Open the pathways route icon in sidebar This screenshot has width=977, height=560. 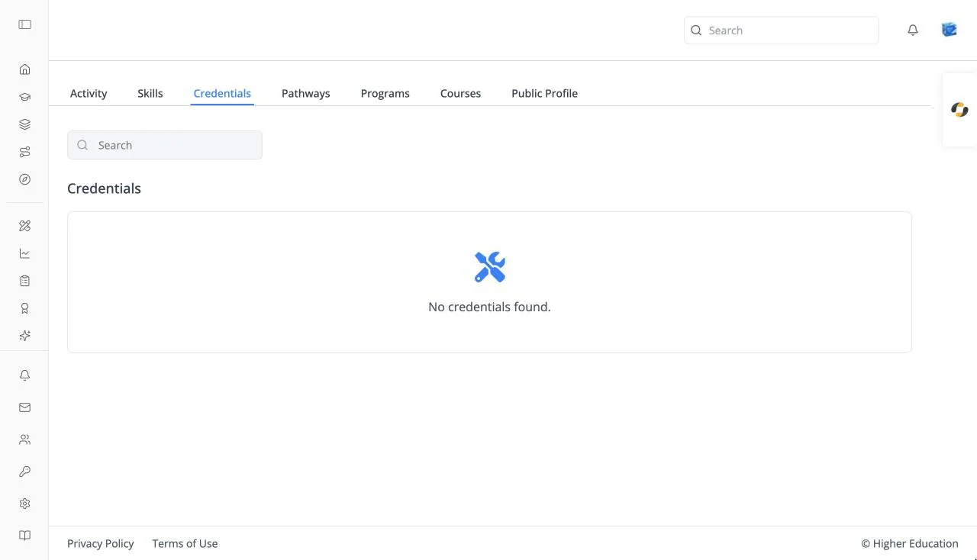coord(24,152)
